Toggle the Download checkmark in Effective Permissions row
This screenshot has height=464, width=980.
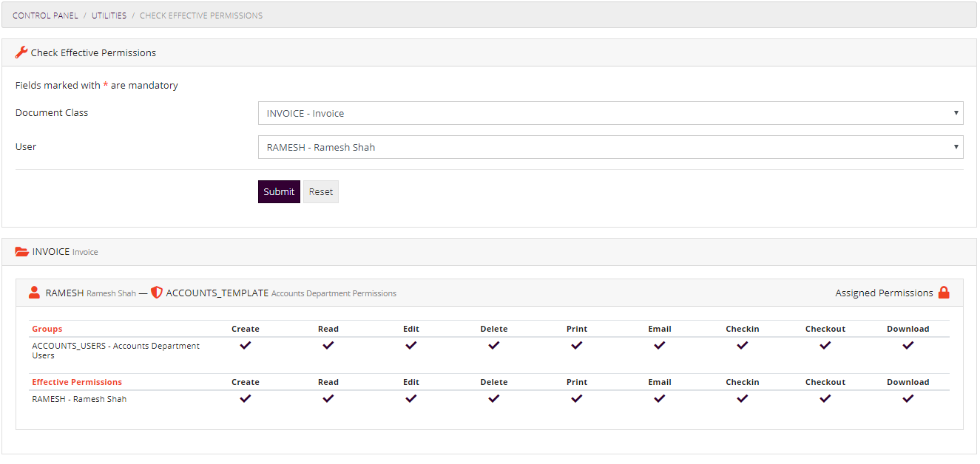908,398
